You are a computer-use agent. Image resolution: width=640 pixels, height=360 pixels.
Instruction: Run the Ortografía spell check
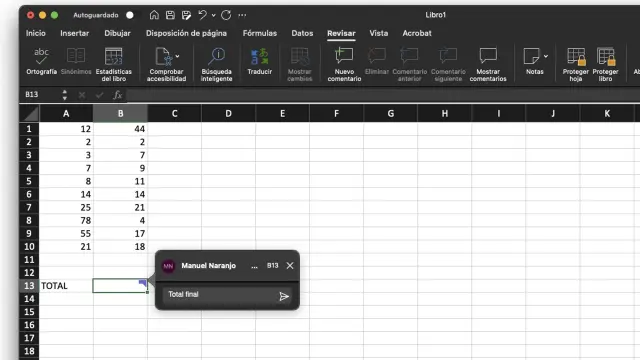pyautogui.click(x=41, y=61)
